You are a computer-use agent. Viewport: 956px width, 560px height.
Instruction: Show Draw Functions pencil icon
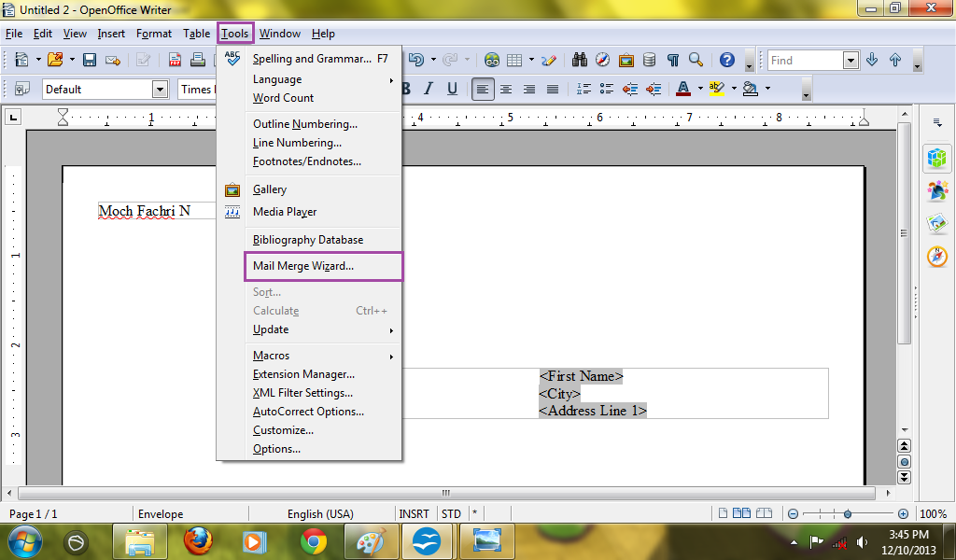click(x=549, y=60)
